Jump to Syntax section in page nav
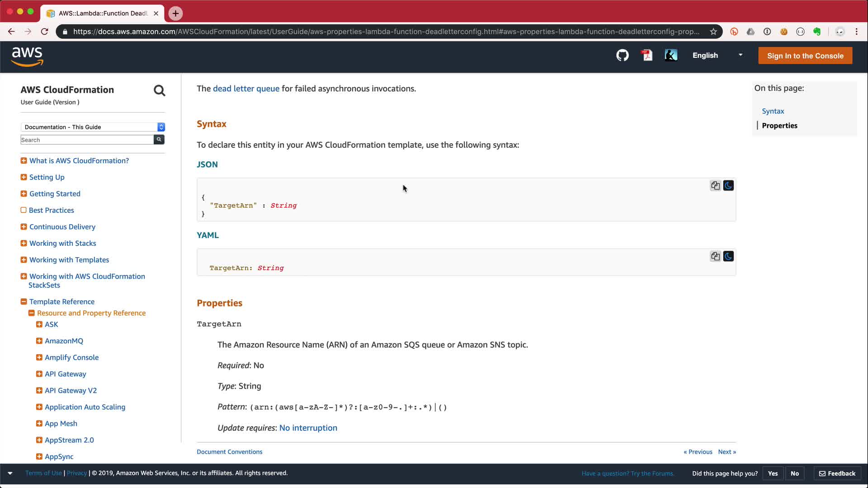Screen dimensions: 868x488 coord(773,111)
